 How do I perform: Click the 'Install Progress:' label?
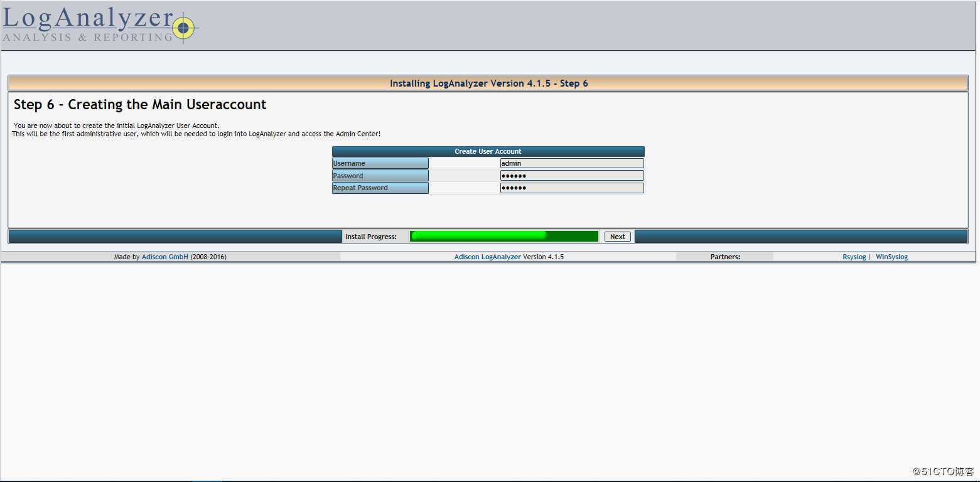coord(371,237)
